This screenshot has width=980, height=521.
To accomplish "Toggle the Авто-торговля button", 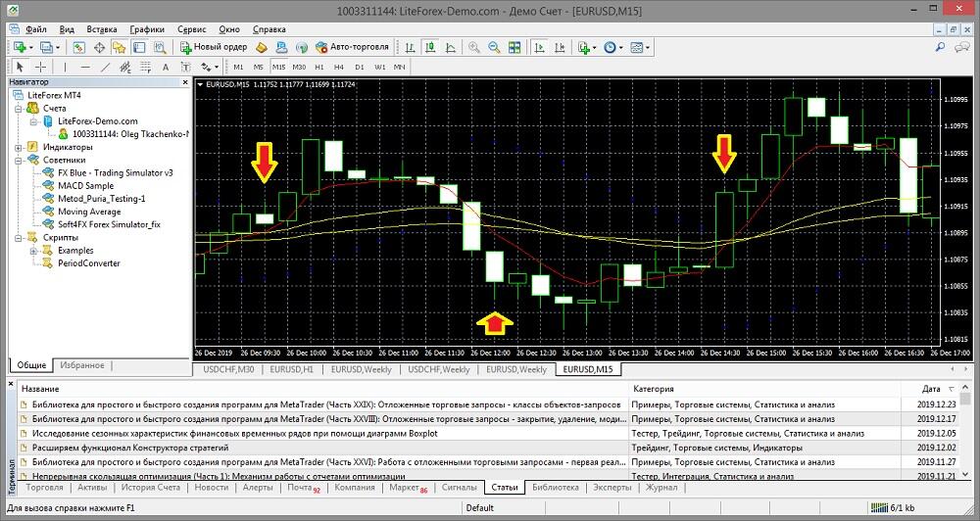I will click(x=353, y=47).
